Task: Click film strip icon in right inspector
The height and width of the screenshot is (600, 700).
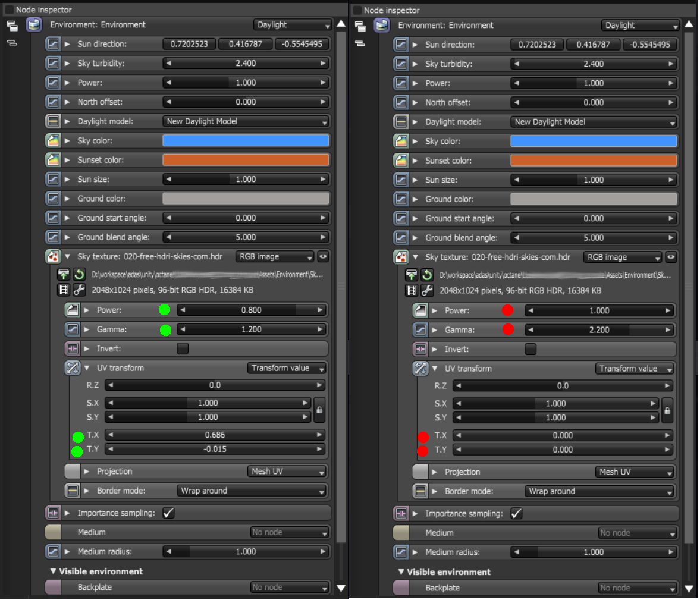Action: pyautogui.click(x=411, y=291)
